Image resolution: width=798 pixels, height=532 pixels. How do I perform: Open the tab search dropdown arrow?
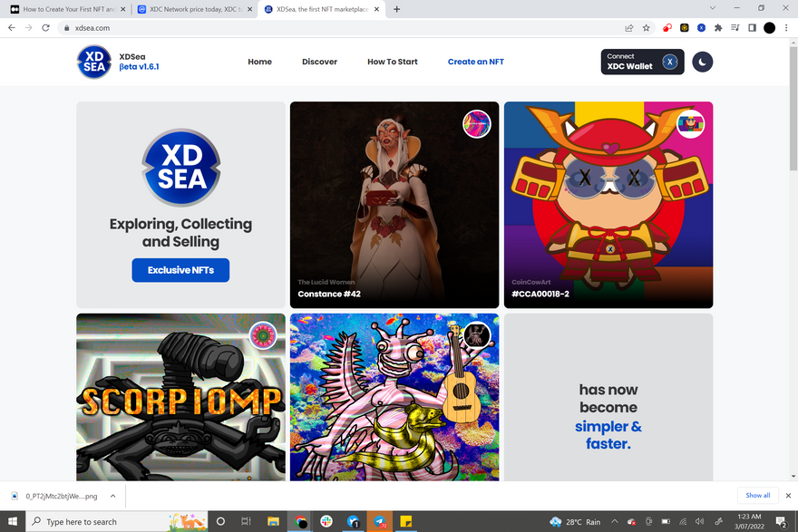(x=713, y=8)
